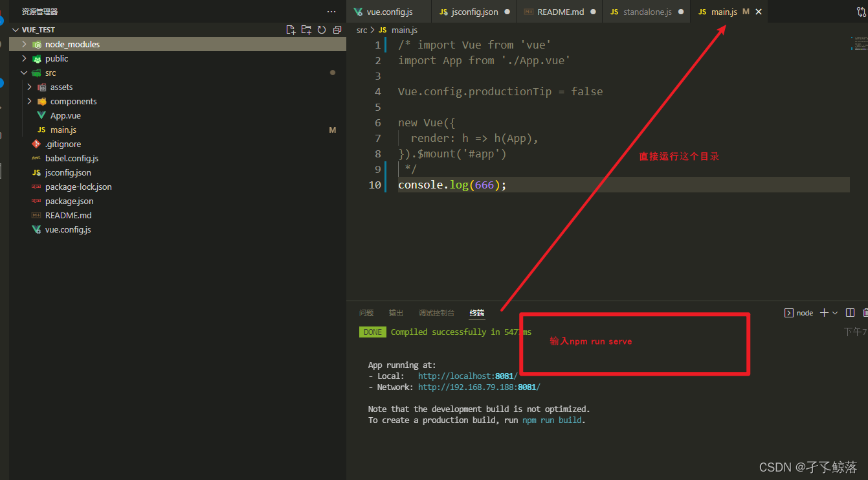Click the Vue.config.productionTip code line

[x=500, y=91]
